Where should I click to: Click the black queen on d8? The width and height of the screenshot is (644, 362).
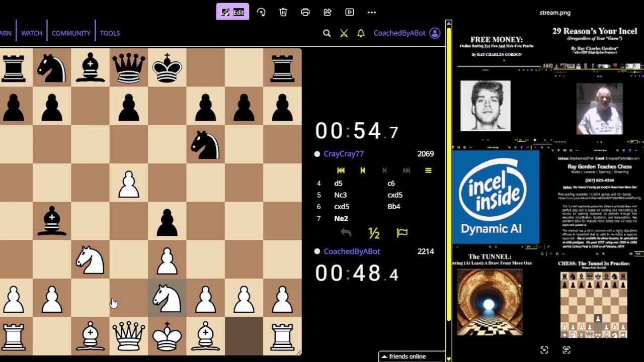129,68
